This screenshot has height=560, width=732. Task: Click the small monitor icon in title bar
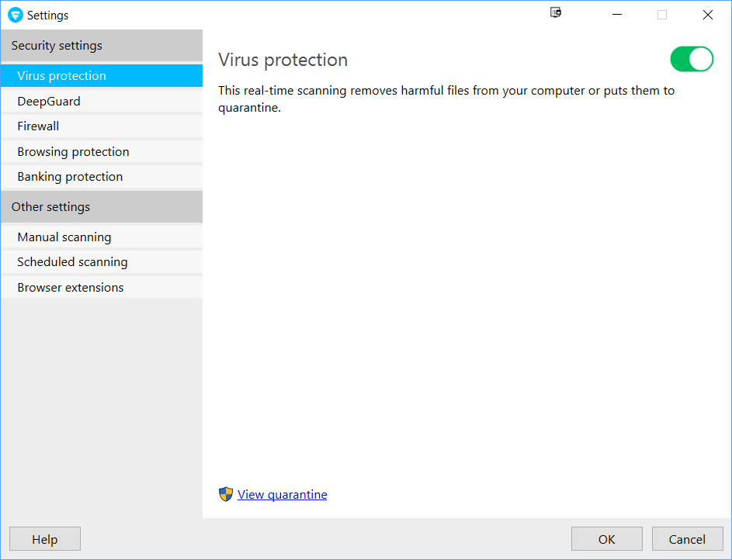556,12
